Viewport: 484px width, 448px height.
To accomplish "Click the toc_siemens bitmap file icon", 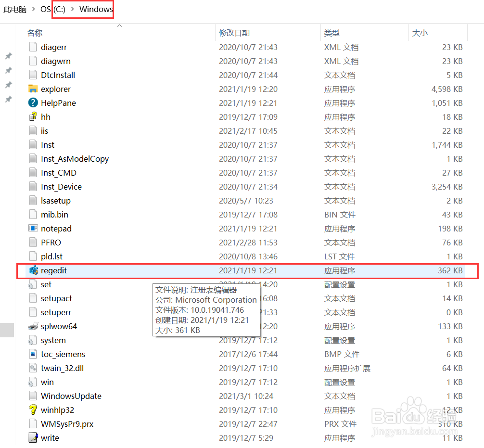I will (33, 354).
